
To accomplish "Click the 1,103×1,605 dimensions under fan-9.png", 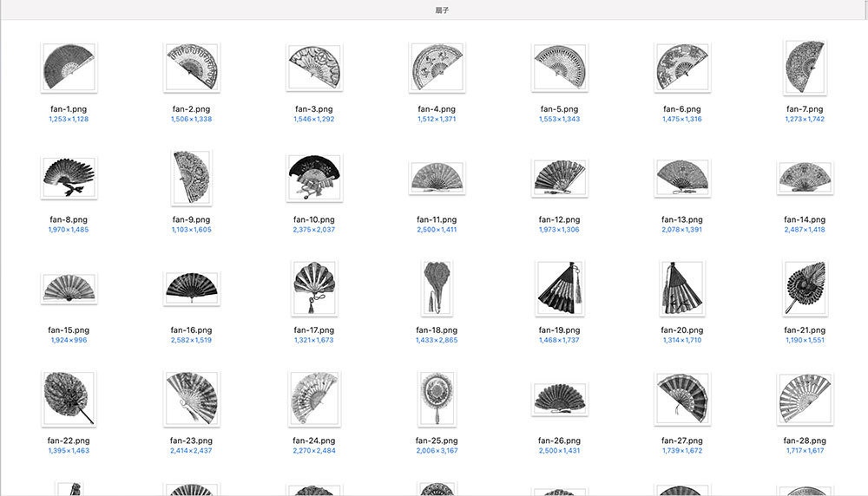I will (192, 230).
